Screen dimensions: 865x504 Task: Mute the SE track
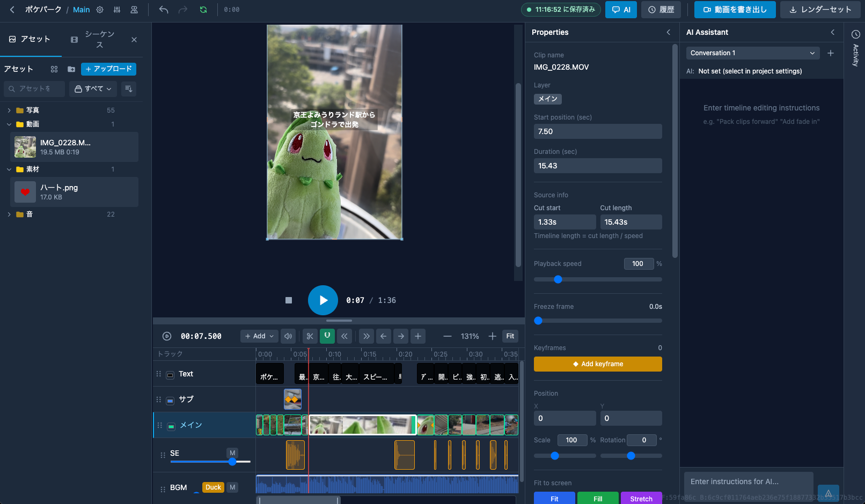click(x=232, y=453)
